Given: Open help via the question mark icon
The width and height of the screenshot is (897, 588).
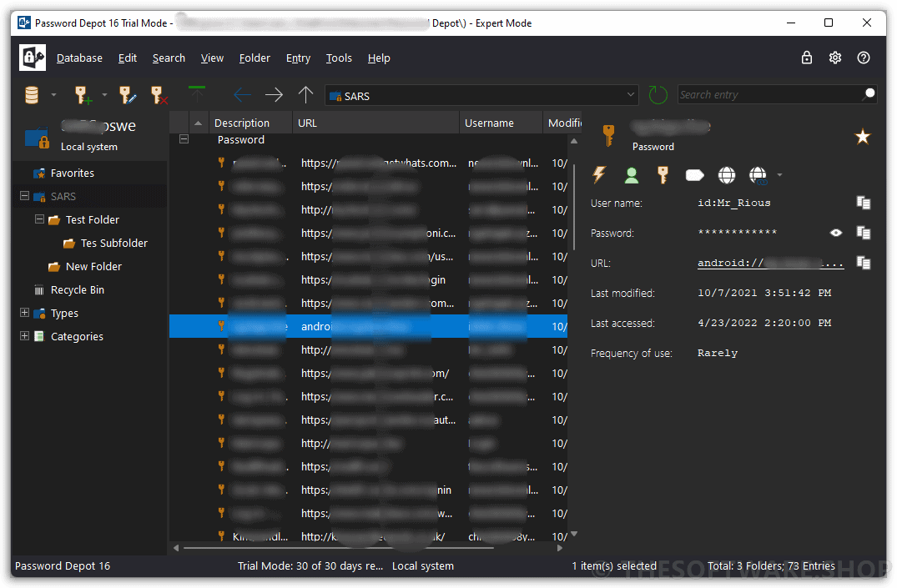Looking at the screenshot, I should click(x=864, y=58).
